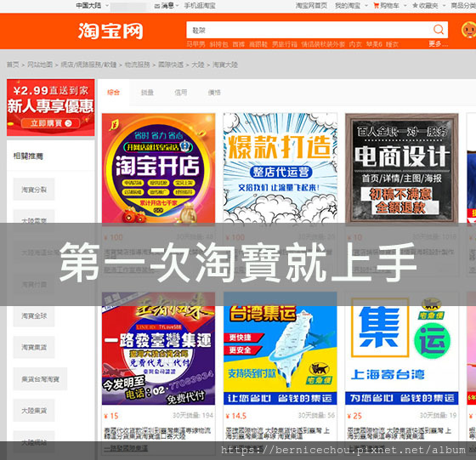476x460 pixels.
Task: Switch to the 销量 sort tab
Action: tap(147, 93)
